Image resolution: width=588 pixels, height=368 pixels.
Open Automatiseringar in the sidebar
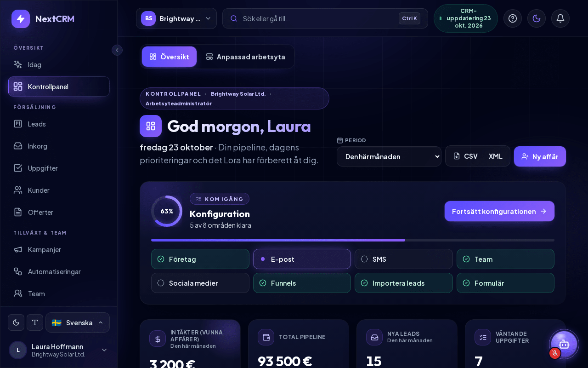click(x=59, y=271)
